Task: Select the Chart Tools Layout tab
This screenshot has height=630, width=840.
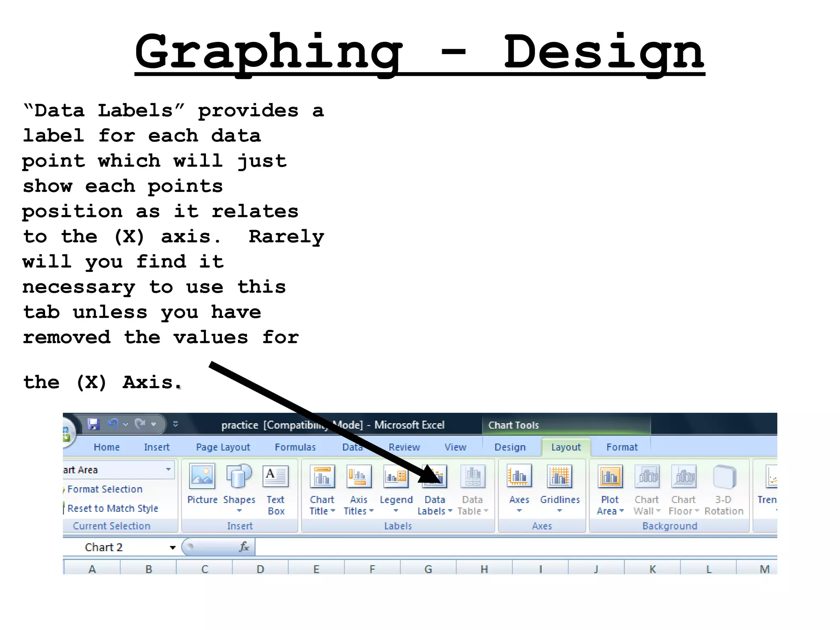Action: point(566,447)
